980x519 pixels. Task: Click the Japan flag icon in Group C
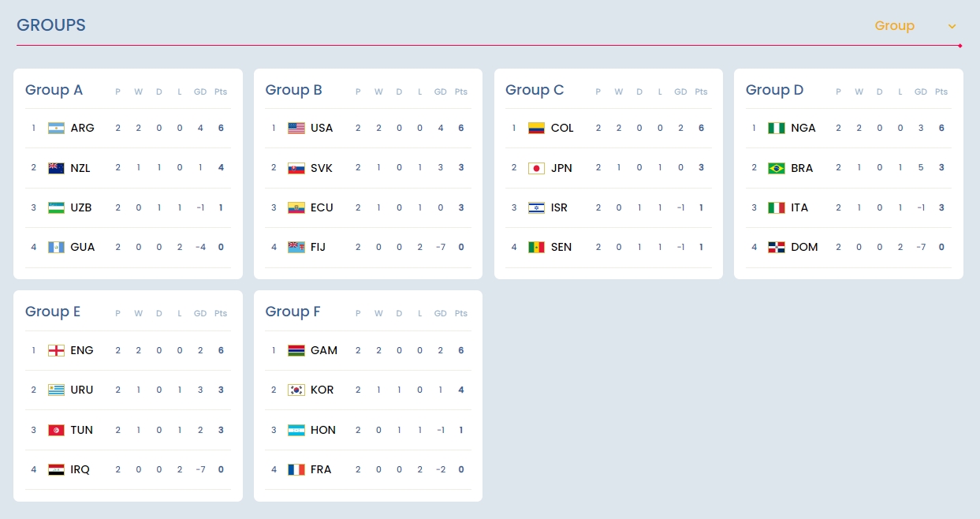[x=536, y=168]
